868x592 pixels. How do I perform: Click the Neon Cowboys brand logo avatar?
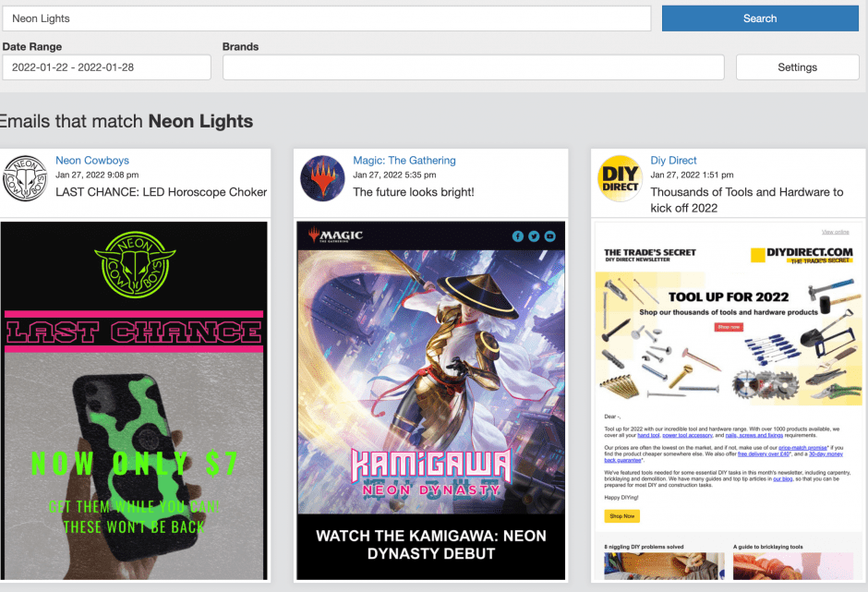(x=25, y=178)
